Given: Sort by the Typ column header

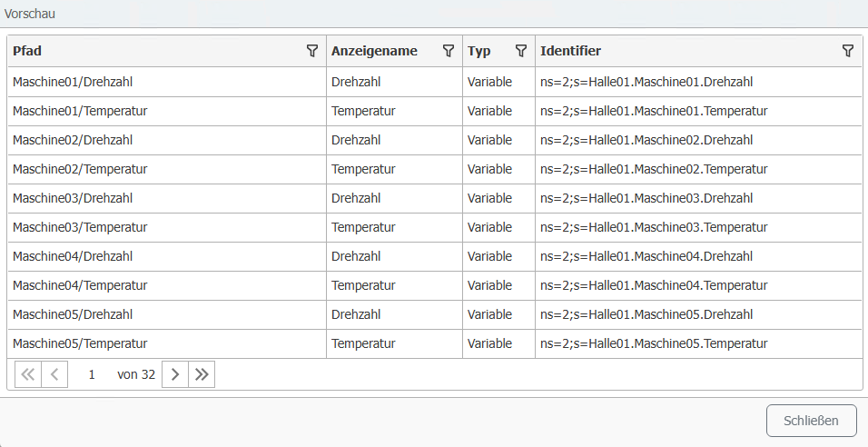Looking at the screenshot, I should [x=478, y=51].
